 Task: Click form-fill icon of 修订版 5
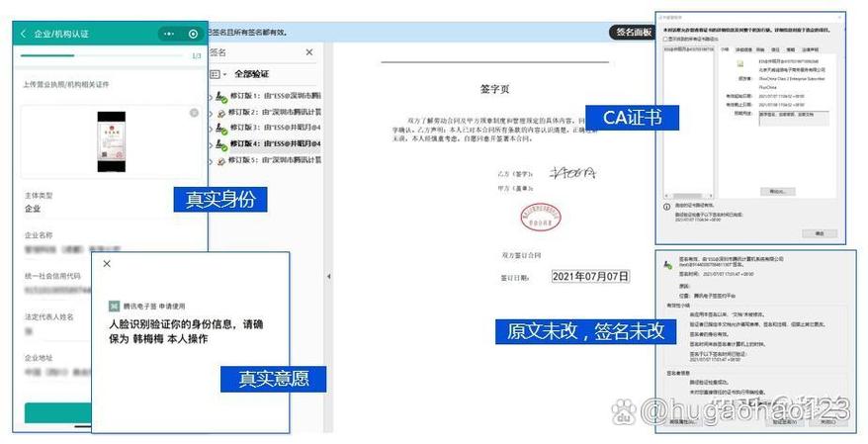pos(221,161)
